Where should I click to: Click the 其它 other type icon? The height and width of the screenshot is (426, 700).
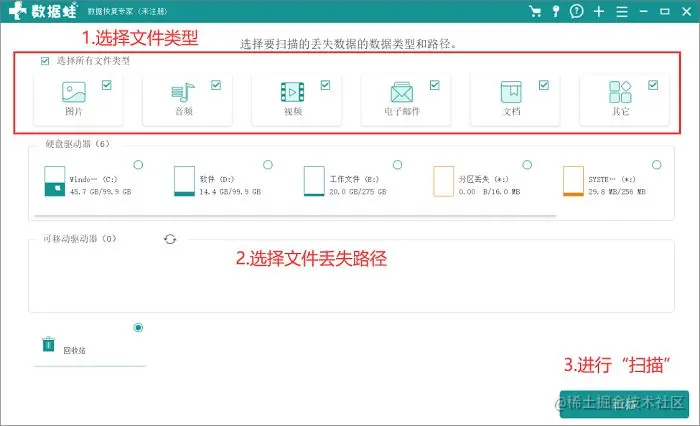[620, 92]
